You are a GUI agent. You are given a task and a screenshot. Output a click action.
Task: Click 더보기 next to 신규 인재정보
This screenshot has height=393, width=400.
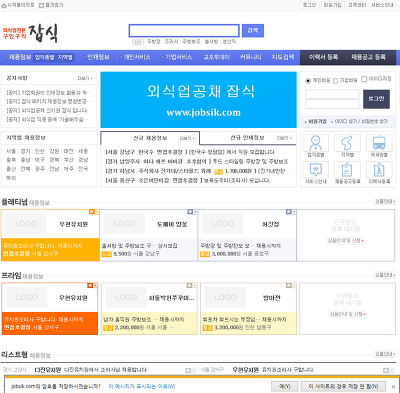point(284,138)
